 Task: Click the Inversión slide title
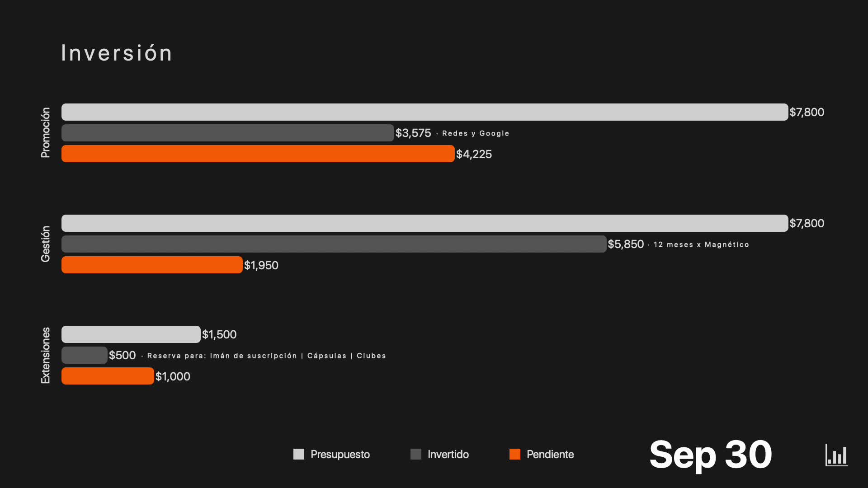(117, 53)
